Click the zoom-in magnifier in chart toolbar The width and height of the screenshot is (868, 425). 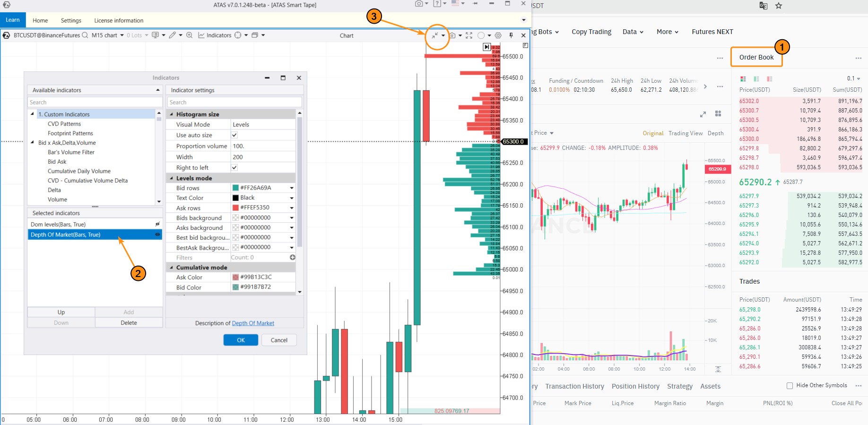189,35
